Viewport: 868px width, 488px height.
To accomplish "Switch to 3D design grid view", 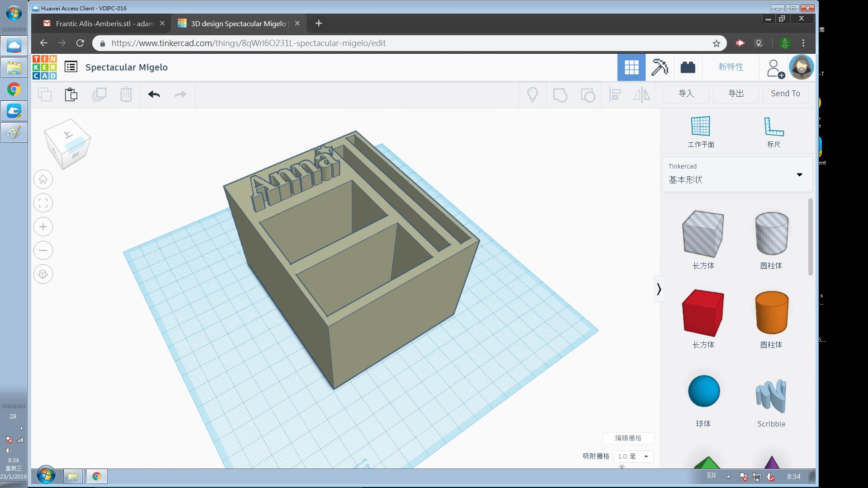I will click(x=632, y=67).
